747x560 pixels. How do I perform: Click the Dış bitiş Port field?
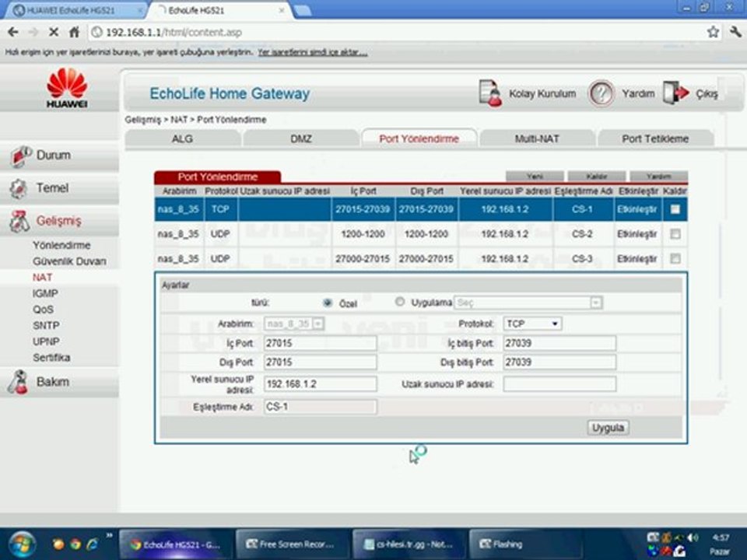(559, 362)
